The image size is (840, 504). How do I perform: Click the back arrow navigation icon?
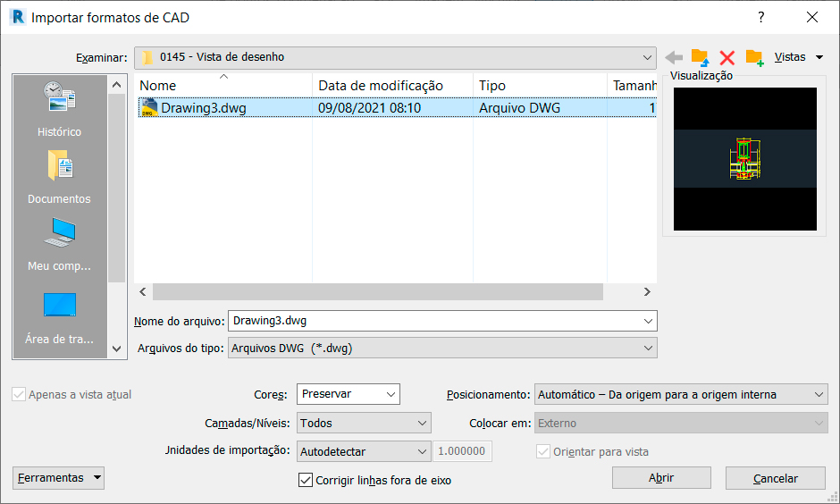point(674,57)
